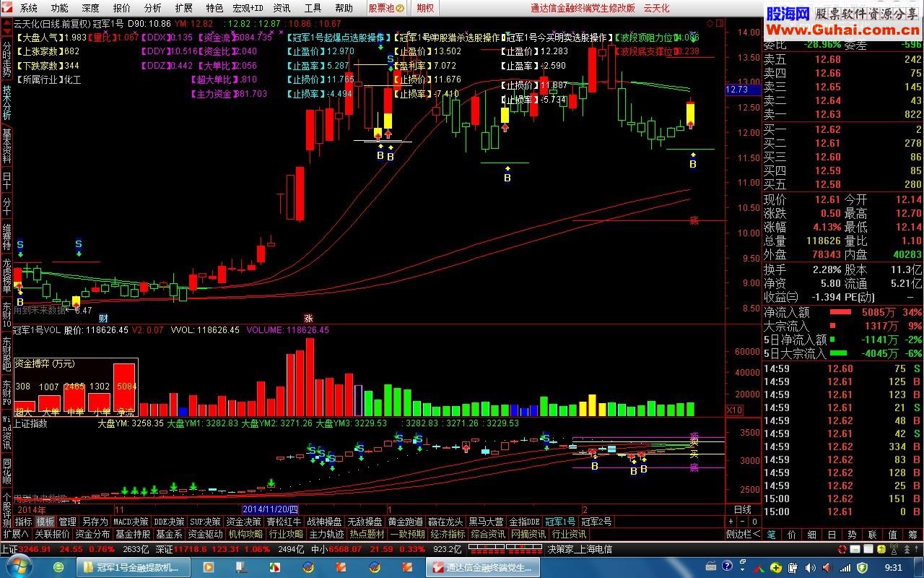Click the 0 reset zoom button

[x=754, y=522]
